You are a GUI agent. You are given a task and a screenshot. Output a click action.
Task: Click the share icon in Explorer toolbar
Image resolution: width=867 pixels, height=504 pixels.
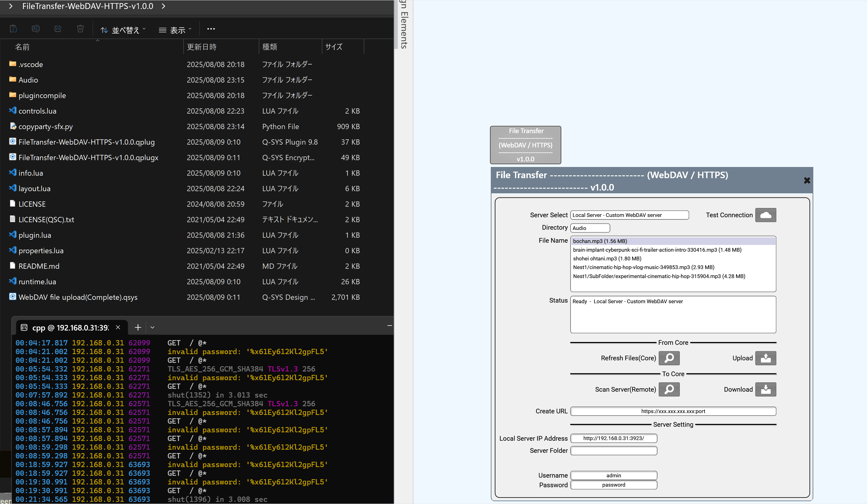[58, 29]
